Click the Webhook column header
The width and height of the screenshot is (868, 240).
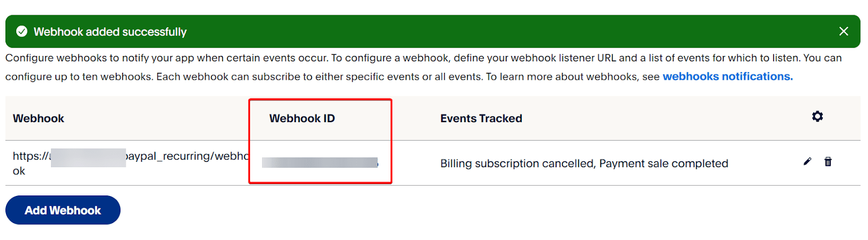pos(39,118)
